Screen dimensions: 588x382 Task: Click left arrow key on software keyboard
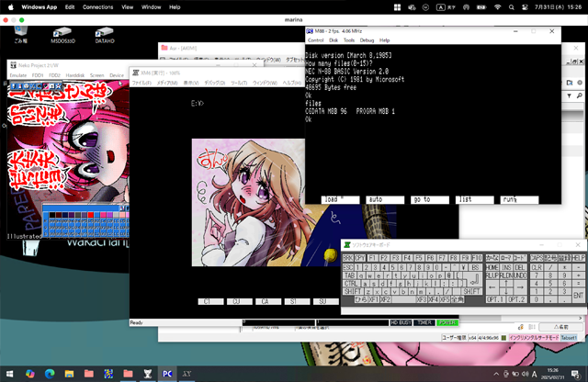(x=492, y=287)
